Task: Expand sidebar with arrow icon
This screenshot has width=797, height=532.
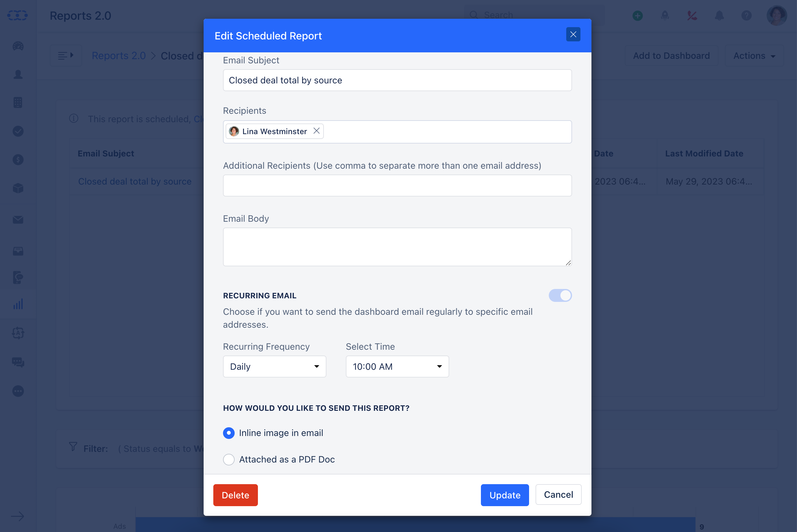Action: (x=18, y=516)
